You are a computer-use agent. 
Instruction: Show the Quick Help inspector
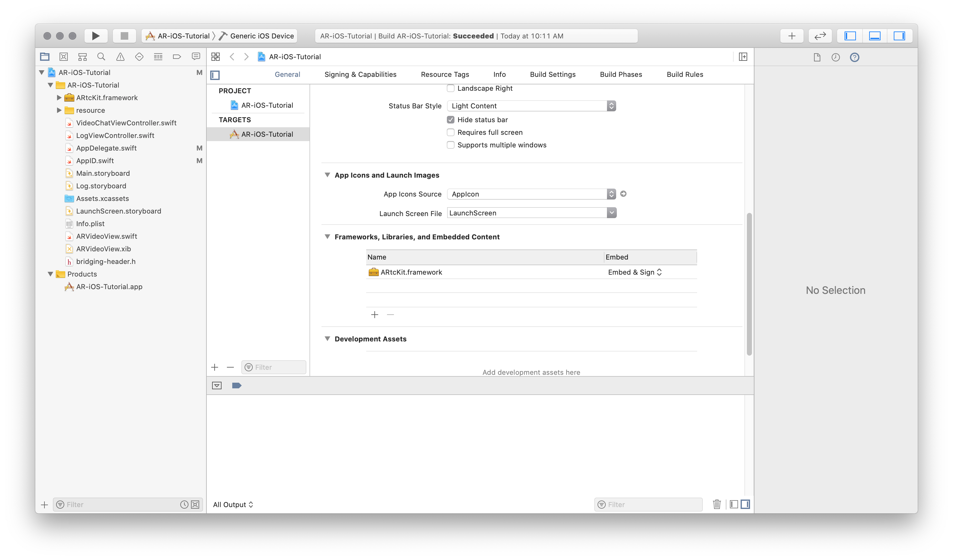tap(854, 57)
